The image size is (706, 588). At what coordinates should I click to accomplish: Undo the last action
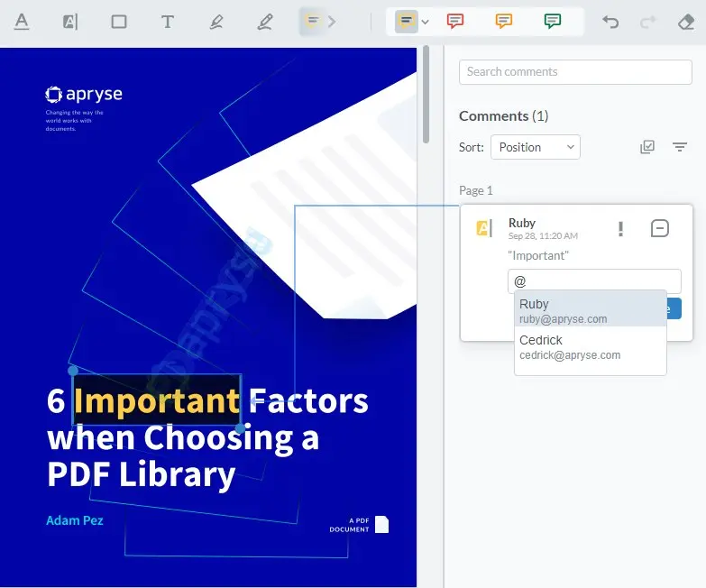(610, 22)
